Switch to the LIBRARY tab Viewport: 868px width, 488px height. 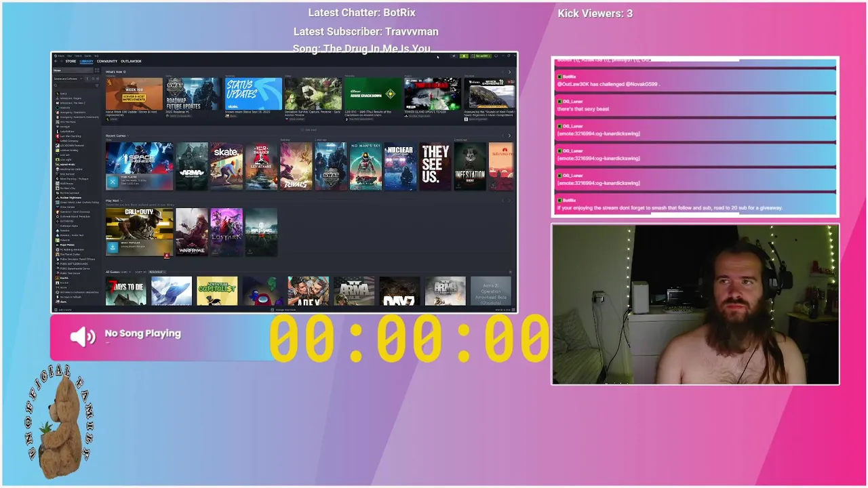(x=86, y=61)
